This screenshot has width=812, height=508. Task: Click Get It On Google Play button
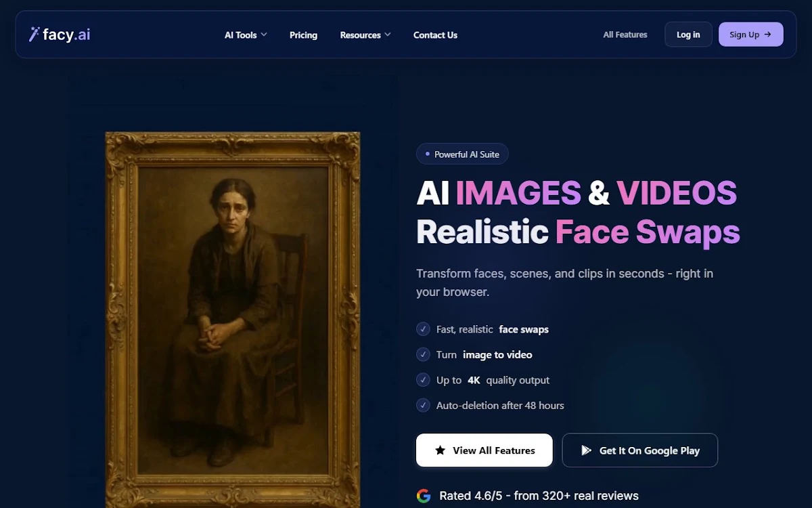(x=640, y=450)
